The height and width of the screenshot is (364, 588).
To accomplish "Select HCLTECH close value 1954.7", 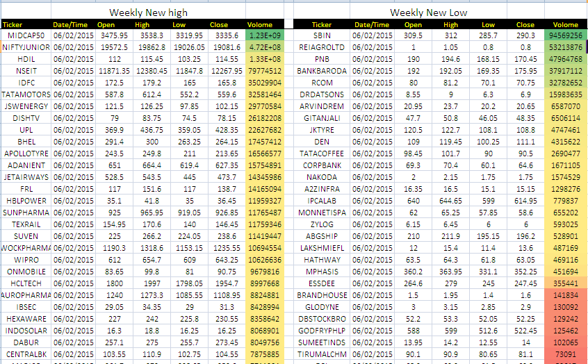I will pos(227,283).
